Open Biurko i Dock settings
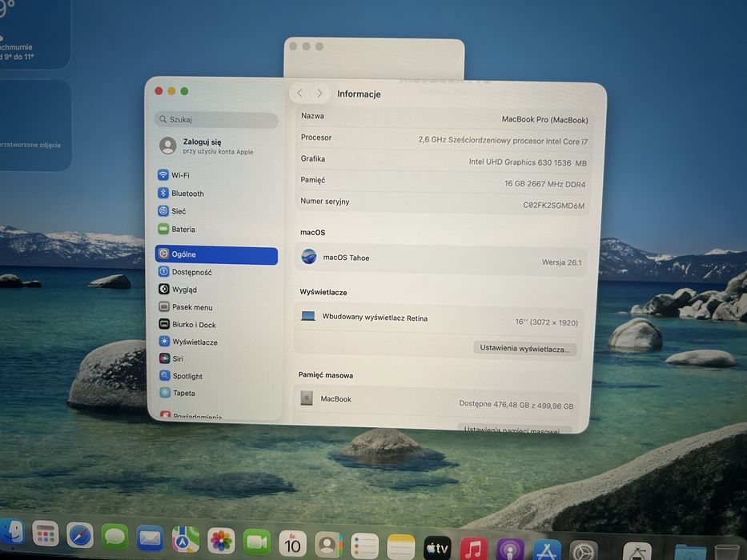Viewport: 747px width, 560px height. 187,324
